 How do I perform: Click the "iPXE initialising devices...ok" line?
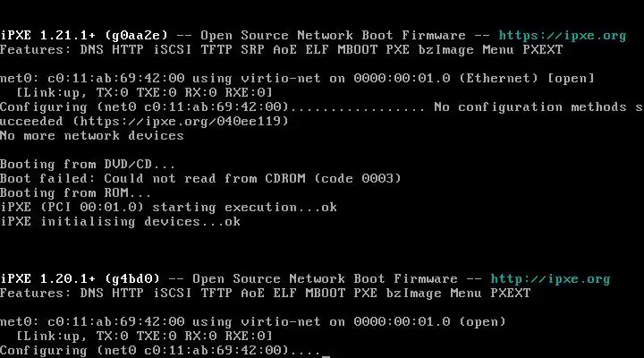click(120, 221)
